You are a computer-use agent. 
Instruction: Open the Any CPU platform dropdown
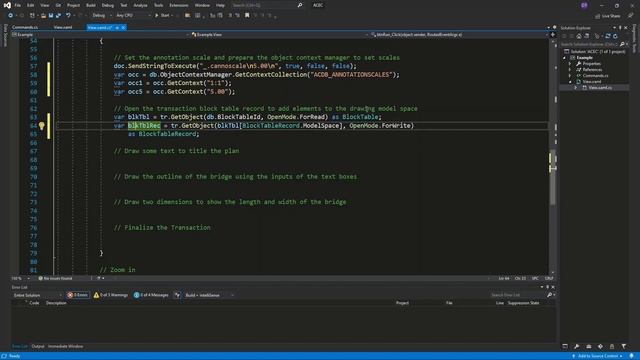coord(133,16)
